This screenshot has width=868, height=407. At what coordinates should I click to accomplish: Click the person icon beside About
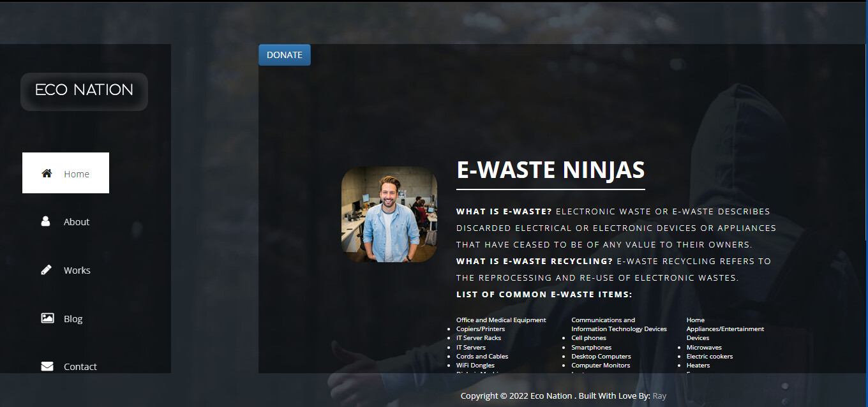click(x=46, y=221)
